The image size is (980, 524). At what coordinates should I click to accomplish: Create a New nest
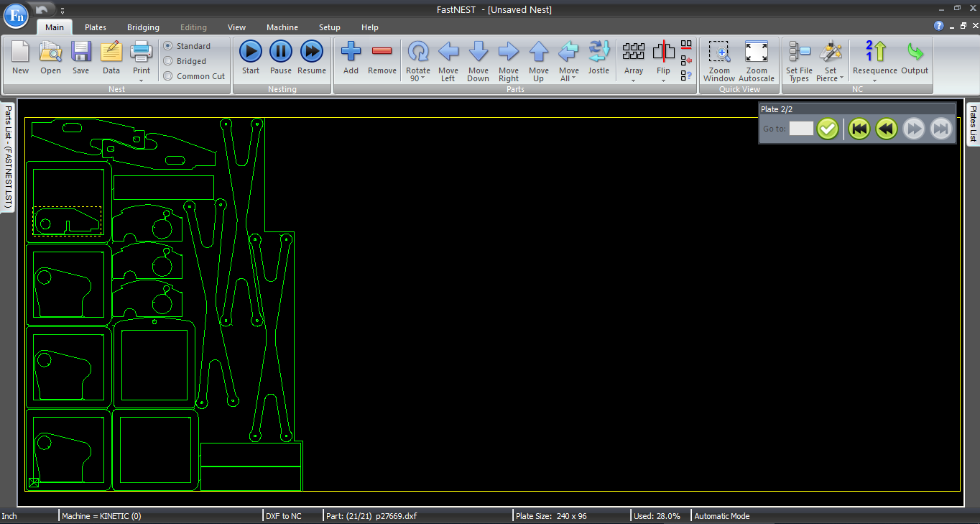(x=20, y=58)
